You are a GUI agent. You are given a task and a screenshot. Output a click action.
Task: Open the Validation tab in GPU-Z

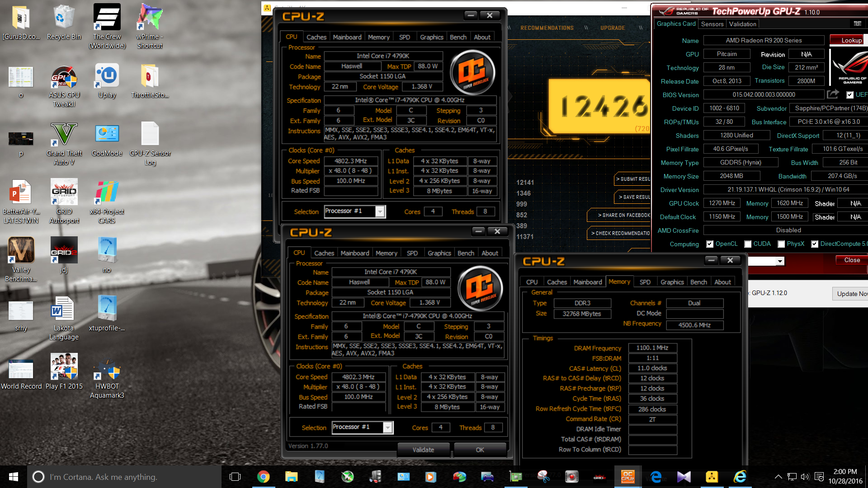click(x=742, y=24)
